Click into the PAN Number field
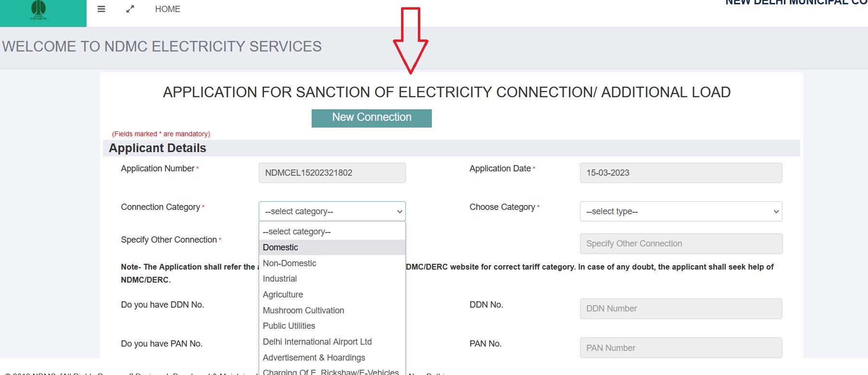Viewport: 868px width, 375px height. tap(680, 348)
